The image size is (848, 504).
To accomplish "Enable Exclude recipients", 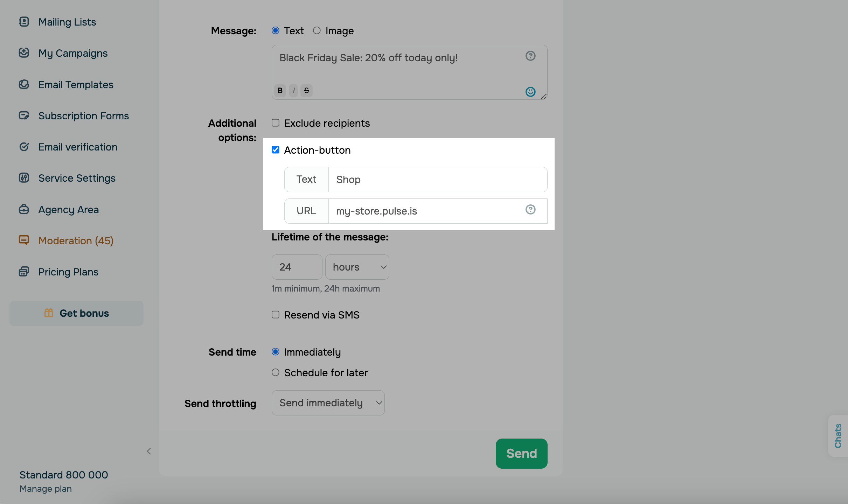I will [x=275, y=122].
